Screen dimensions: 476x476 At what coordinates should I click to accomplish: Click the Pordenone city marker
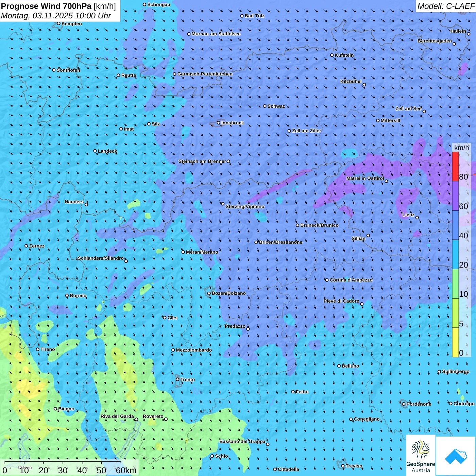(404, 404)
